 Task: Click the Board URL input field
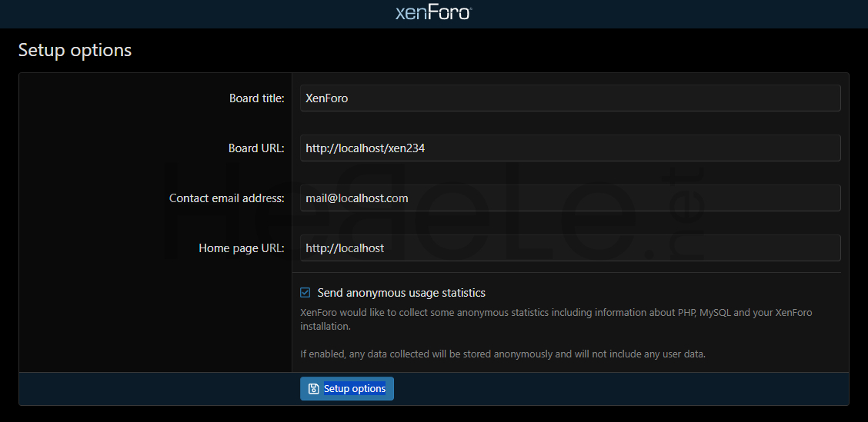570,148
